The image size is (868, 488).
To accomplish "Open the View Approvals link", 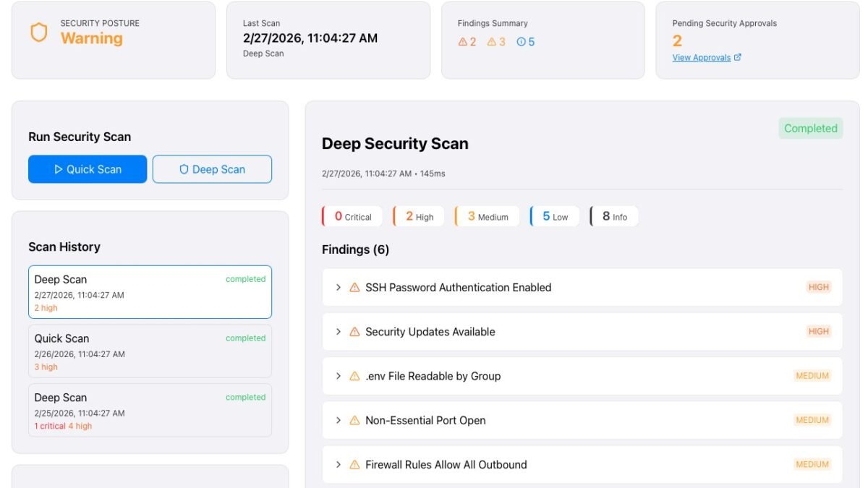I will pos(701,58).
